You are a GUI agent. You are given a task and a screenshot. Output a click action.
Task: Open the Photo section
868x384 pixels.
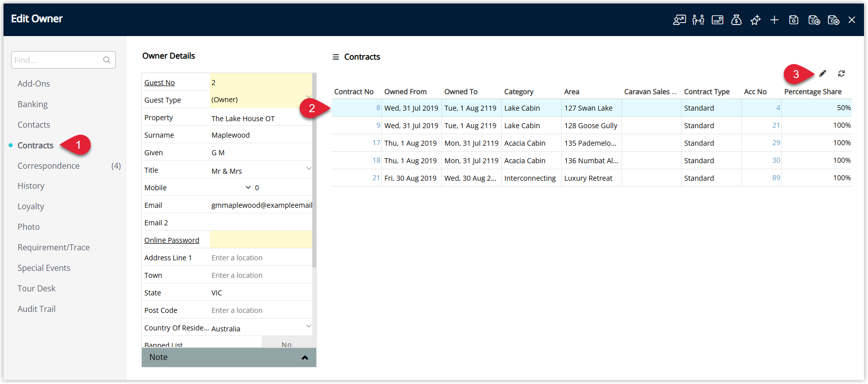pyautogui.click(x=29, y=227)
